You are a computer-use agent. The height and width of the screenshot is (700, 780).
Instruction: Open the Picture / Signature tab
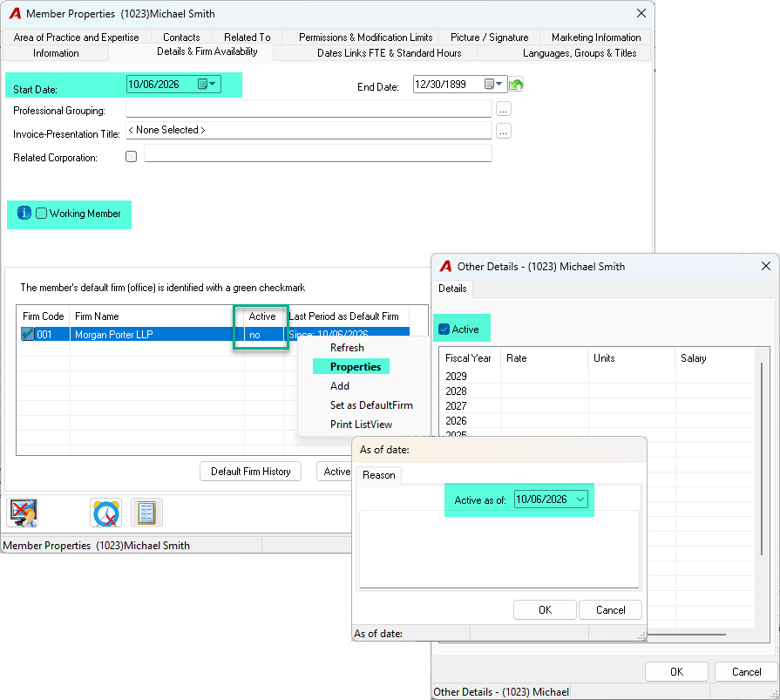click(x=490, y=37)
